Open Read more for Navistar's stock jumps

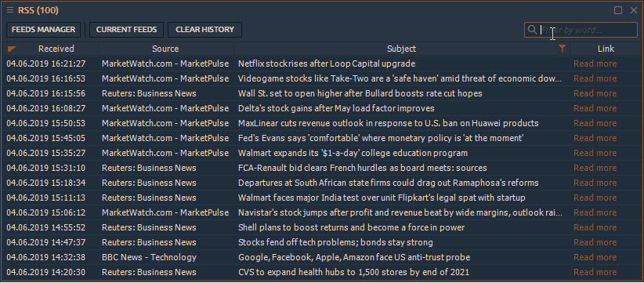click(595, 212)
